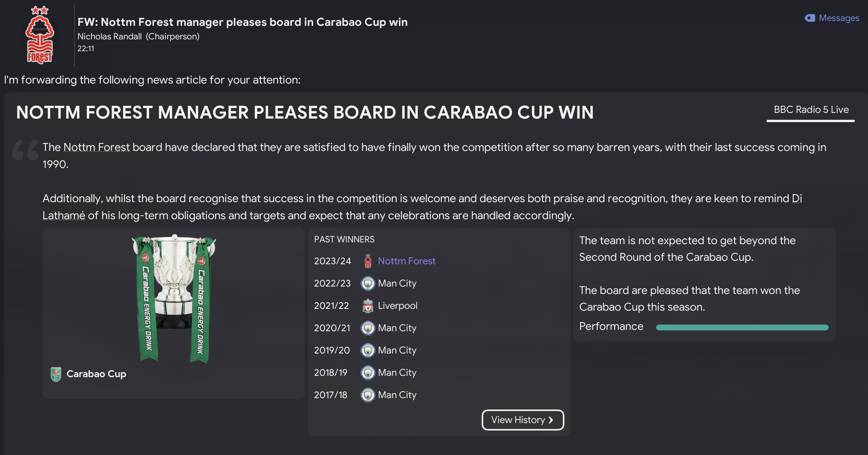Screen dimensions: 868x455
Task: Click the Carabao Cup trophy image
Action: click(x=174, y=298)
